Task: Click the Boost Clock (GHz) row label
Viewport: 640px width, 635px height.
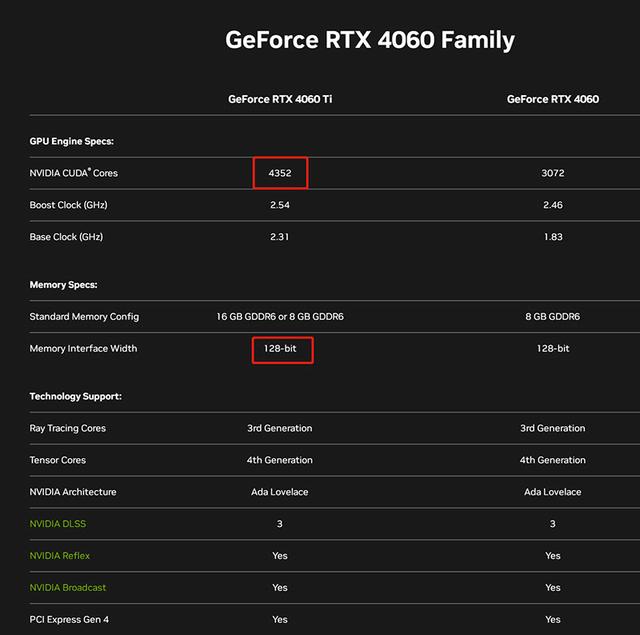Action: (x=68, y=205)
